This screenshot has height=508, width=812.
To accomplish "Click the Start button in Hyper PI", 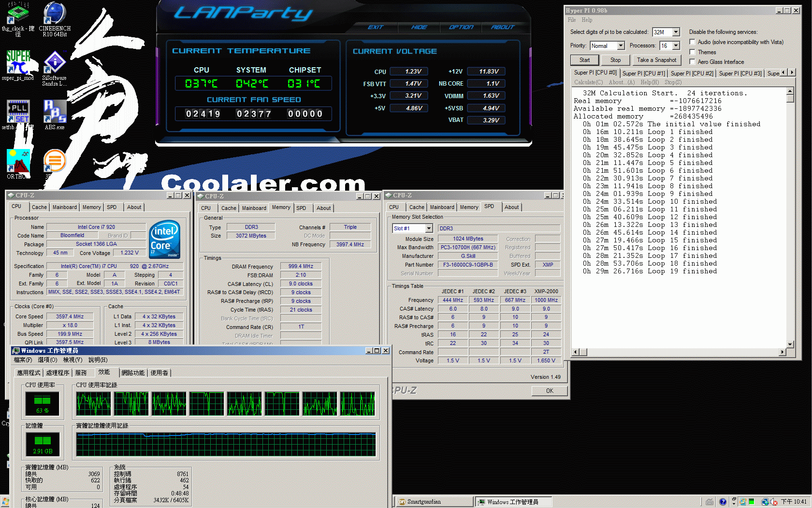I will click(585, 60).
